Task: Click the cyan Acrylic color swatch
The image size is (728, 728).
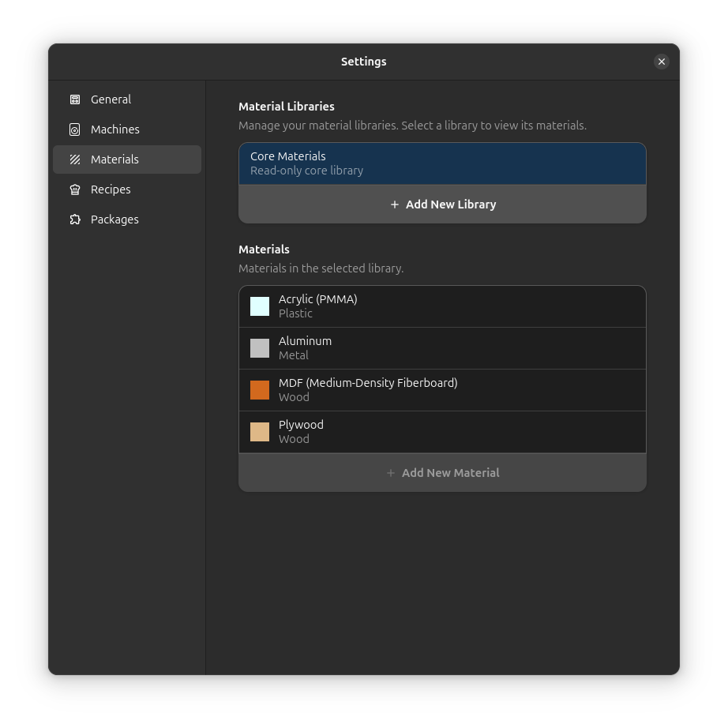Action: tap(259, 306)
